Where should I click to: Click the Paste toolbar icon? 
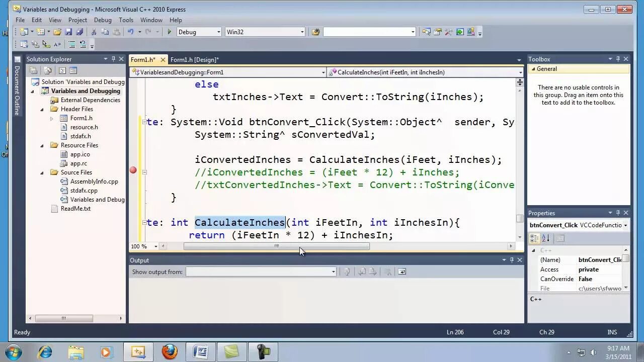[117, 32]
